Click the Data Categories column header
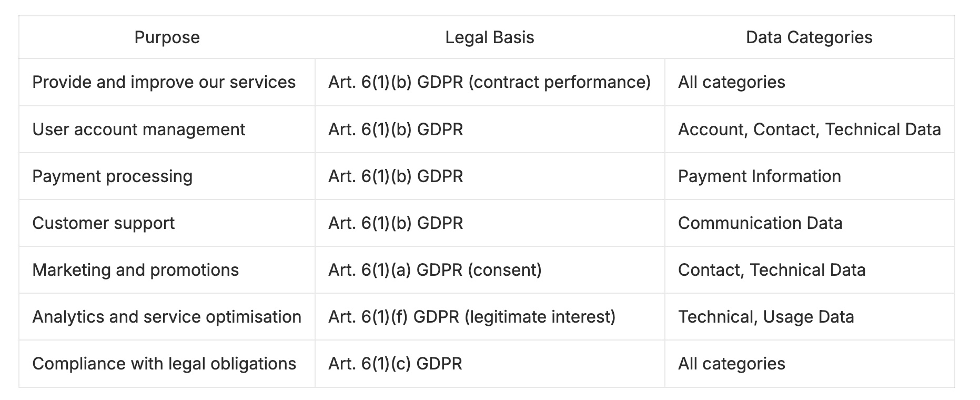Screen dimensions: 980x400 click(809, 37)
